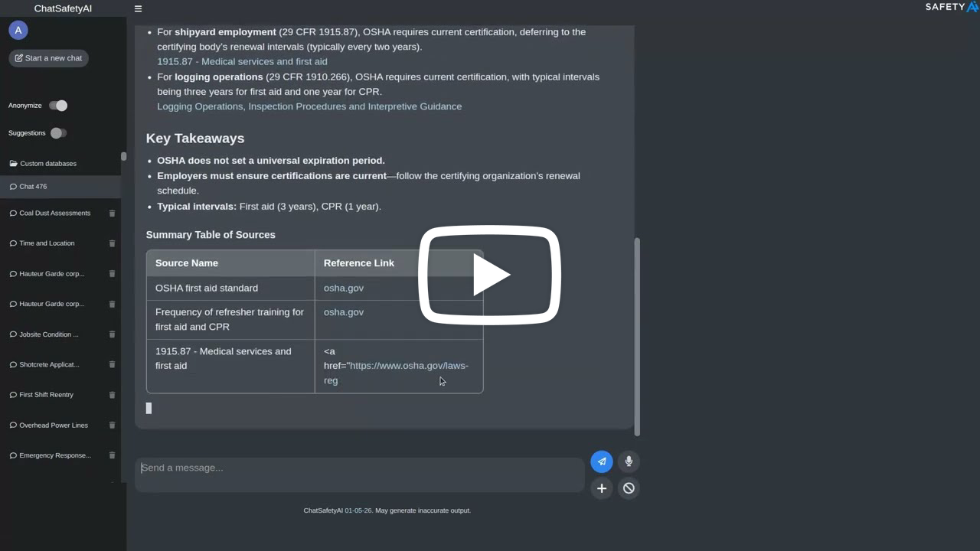The width and height of the screenshot is (980, 551).
Task: Click the osha.gov reference link
Action: 343,288
